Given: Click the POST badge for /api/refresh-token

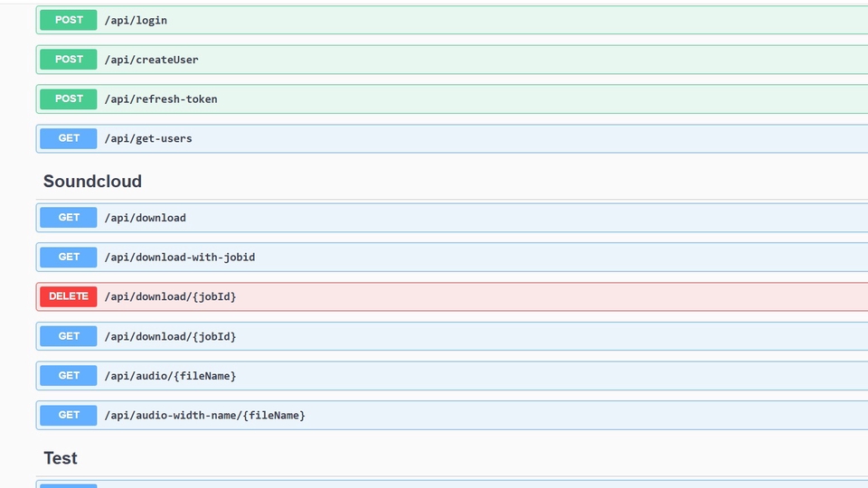Looking at the screenshot, I should pos(68,99).
